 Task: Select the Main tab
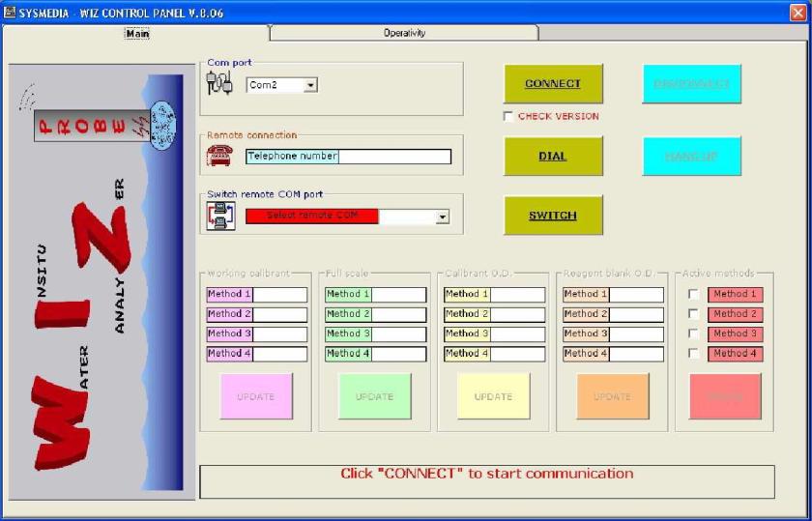click(137, 33)
